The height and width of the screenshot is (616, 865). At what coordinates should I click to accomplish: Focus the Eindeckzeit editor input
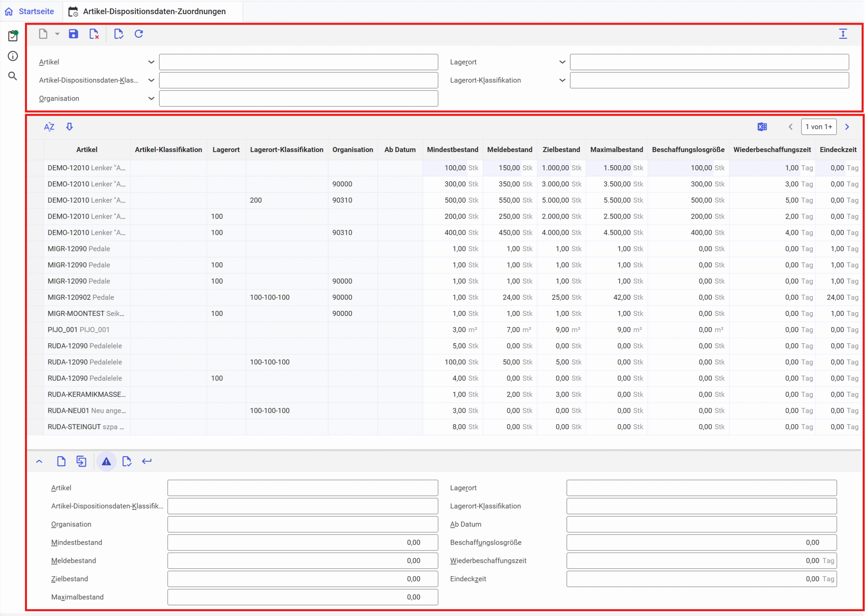coord(701,579)
